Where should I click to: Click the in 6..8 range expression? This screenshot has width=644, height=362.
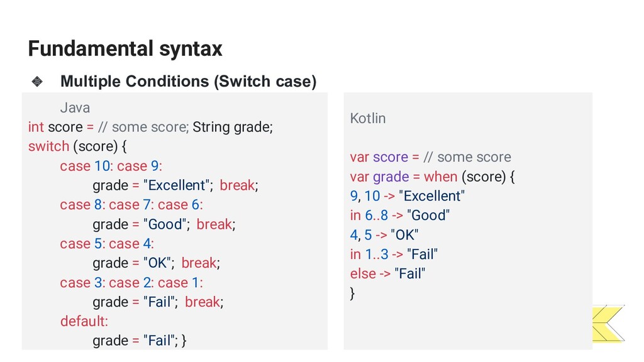click(x=369, y=215)
